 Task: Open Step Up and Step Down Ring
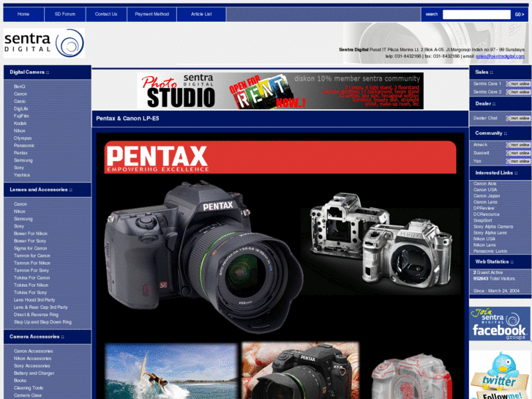click(x=42, y=322)
